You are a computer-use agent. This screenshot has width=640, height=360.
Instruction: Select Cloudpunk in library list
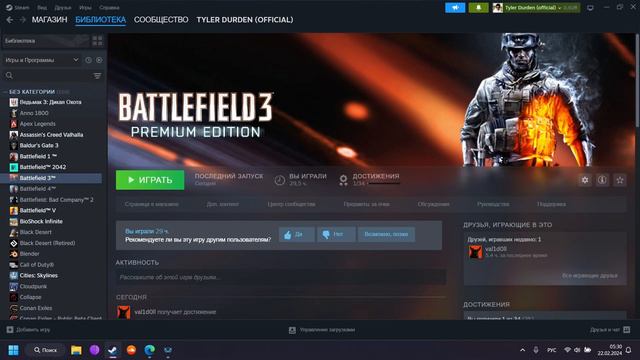33,286
